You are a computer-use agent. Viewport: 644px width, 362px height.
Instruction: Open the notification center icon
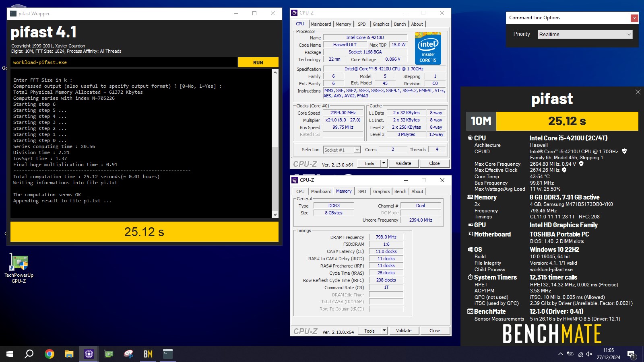pos(631,354)
